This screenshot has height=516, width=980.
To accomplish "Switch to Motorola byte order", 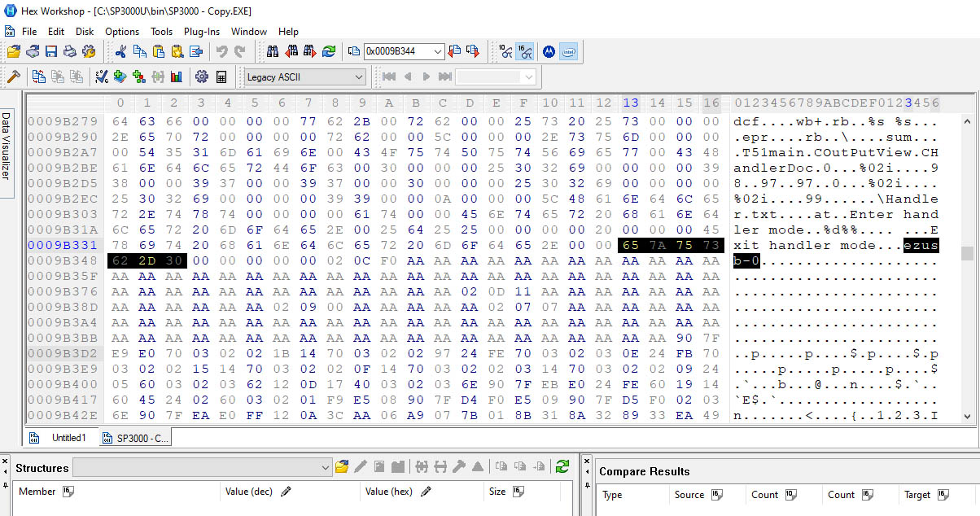I will [x=549, y=51].
